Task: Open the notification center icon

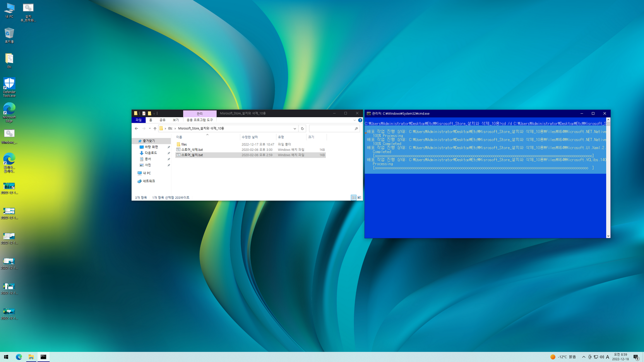Action: click(636, 357)
